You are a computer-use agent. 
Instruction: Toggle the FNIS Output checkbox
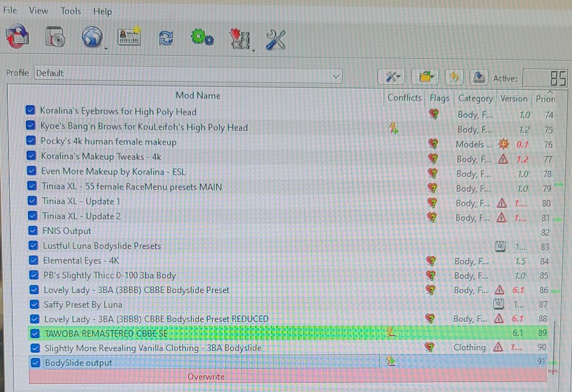(x=33, y=230)
